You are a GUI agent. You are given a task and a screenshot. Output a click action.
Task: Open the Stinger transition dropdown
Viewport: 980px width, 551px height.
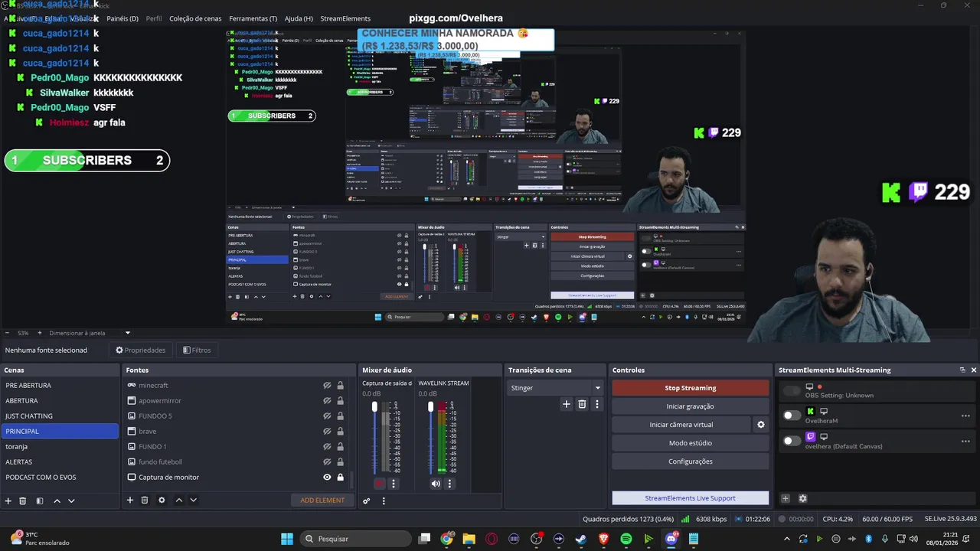coord(555,388)
